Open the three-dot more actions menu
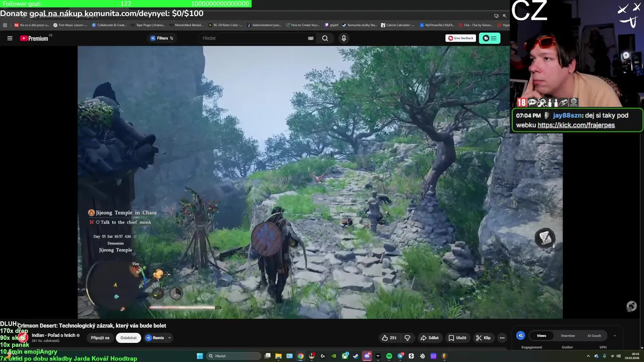 [502, 338]
